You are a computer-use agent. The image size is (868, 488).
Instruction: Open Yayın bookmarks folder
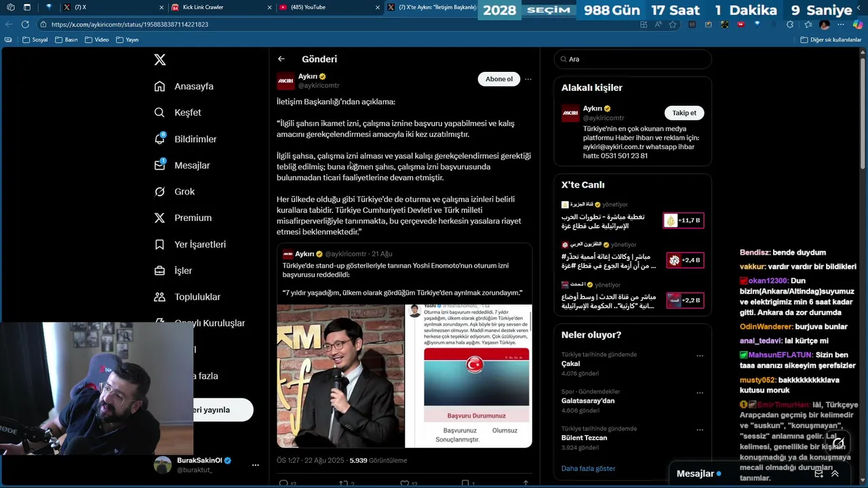tap(127, 39)
